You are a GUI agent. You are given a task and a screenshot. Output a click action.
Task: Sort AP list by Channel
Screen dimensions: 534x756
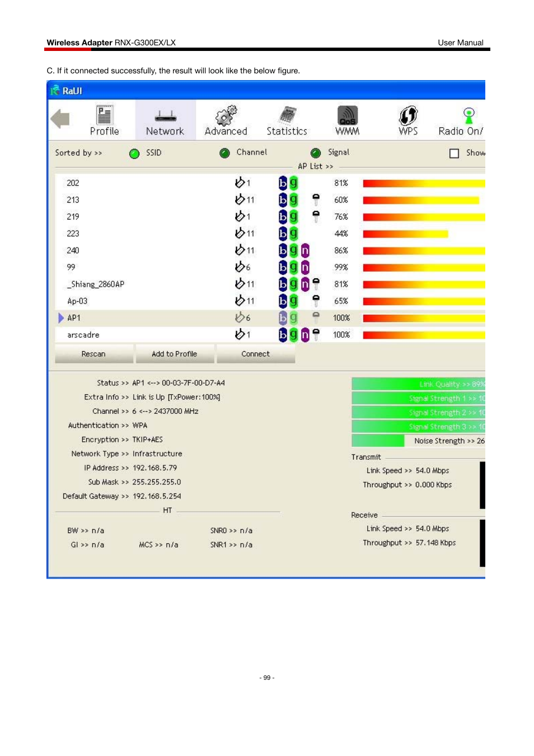click(224, 153)
